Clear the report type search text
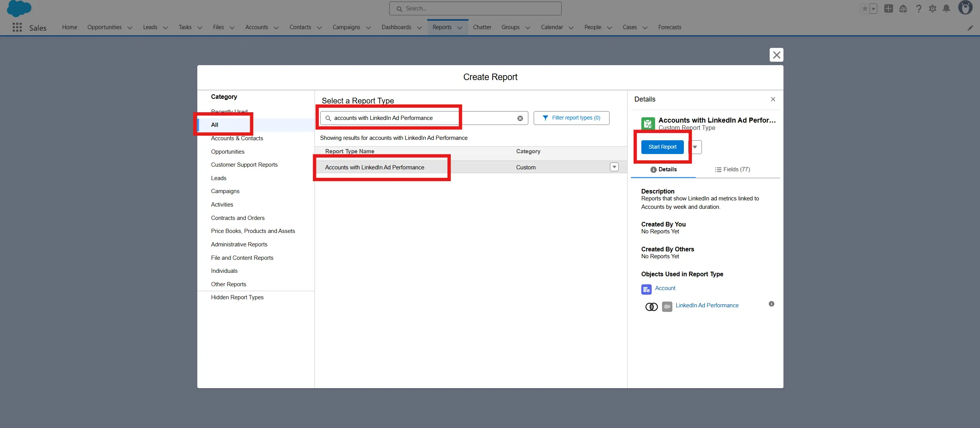 (520, 118)
